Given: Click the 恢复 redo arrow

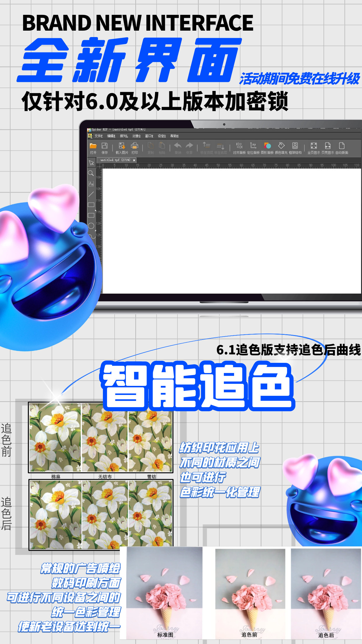Looking at the screenshot, I should 189,146.
